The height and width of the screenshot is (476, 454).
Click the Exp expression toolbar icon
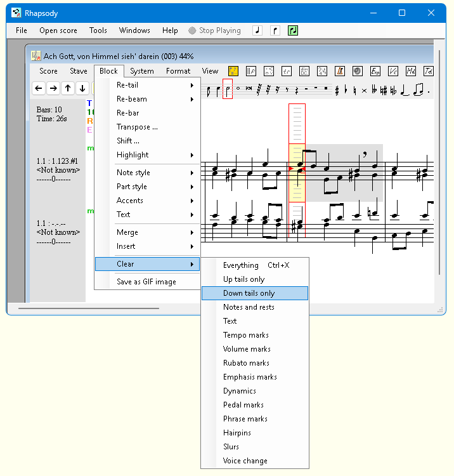tap(375, 72)
